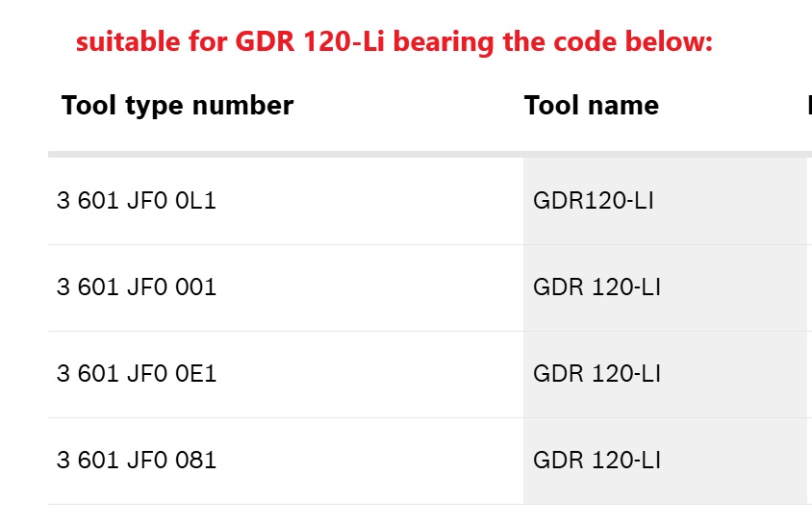Click the "Tool type number" column header
Image resolution: width=812 pixels, height=524 pixels.
[x=177, y=105]
